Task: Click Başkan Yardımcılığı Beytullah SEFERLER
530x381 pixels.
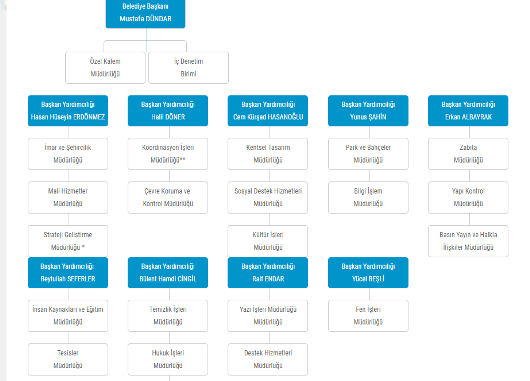Action: tap(68, 272)
